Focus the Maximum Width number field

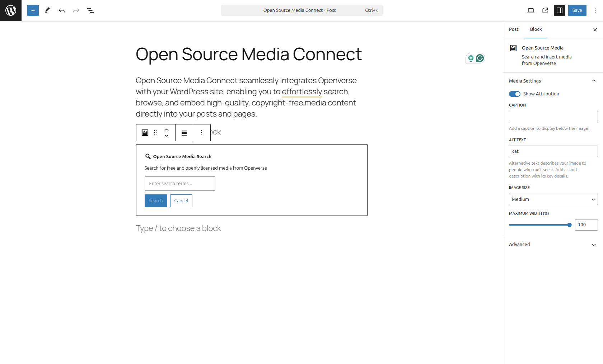586,225
